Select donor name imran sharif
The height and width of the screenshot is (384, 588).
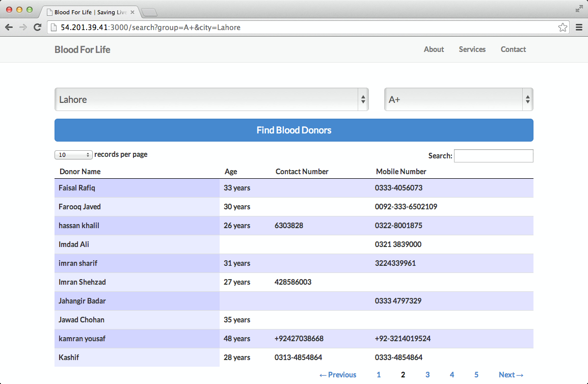coord(78,263)
